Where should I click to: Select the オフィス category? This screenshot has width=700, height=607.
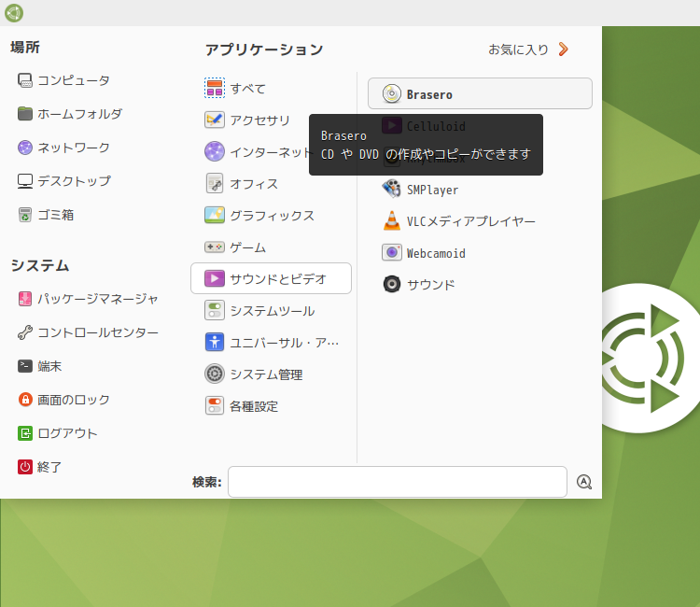tap(271, 183)
